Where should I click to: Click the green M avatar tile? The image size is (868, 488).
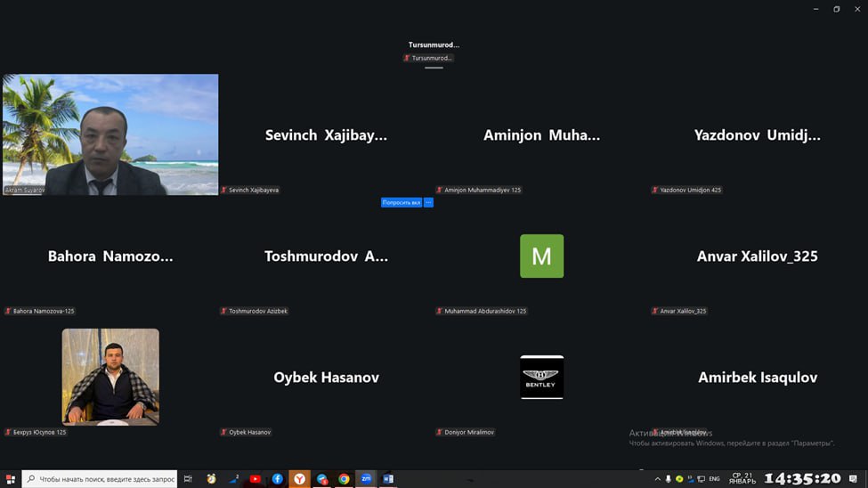pyautogui.click(x=541, y=256)
